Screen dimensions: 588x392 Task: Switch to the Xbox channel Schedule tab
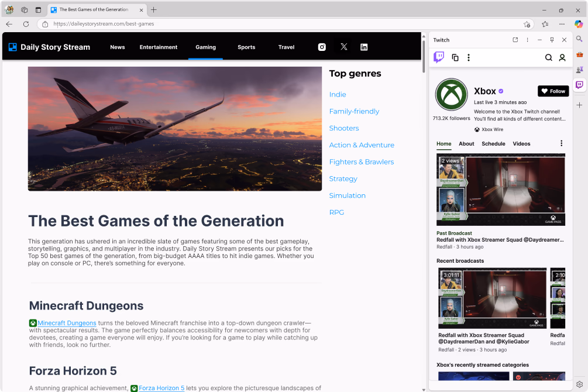493,144
